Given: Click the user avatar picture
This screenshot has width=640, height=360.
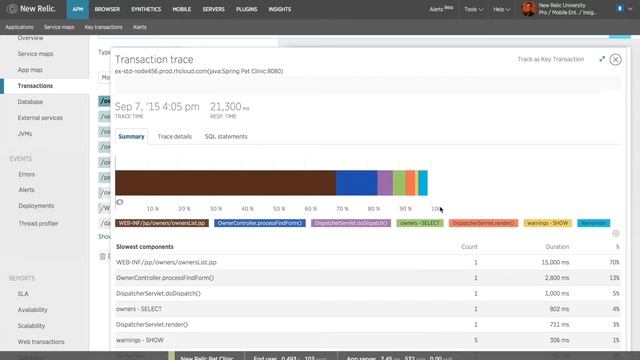Looking at the screenshot, I should (x=529, y=9).
